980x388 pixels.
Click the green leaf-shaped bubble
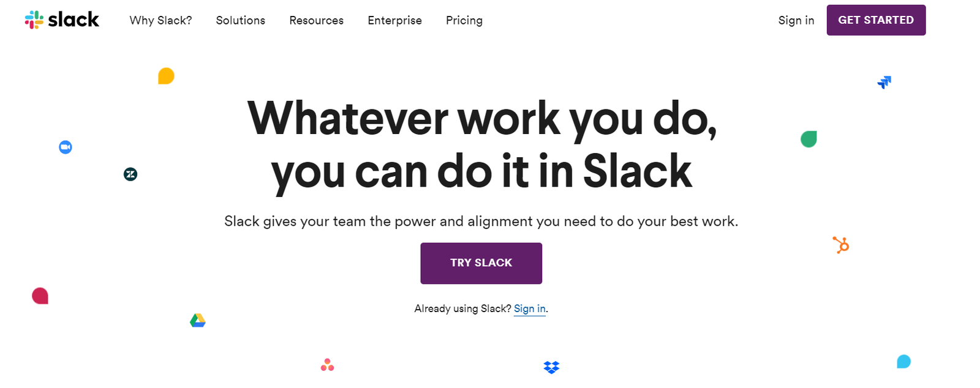(x=809, y=140)
